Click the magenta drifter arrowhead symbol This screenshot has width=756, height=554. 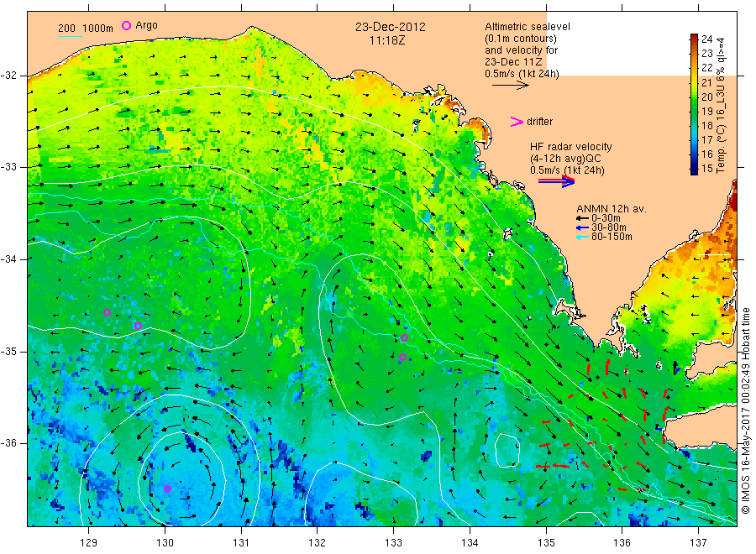pos(517,122)
